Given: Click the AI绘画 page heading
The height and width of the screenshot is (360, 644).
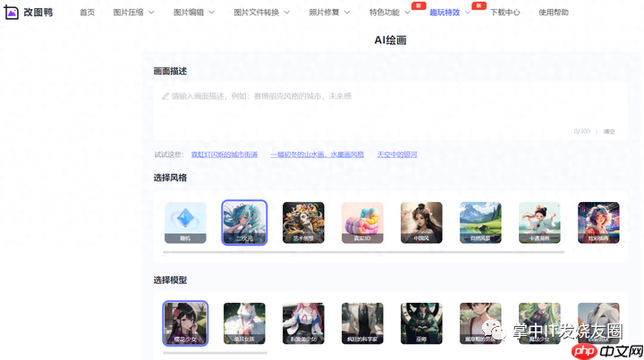Looking at the screenshot, I should (x=390, y=40).
